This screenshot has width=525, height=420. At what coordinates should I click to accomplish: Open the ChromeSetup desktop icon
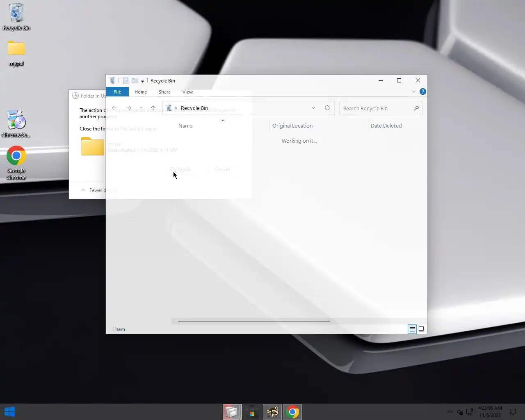point(16,123)
